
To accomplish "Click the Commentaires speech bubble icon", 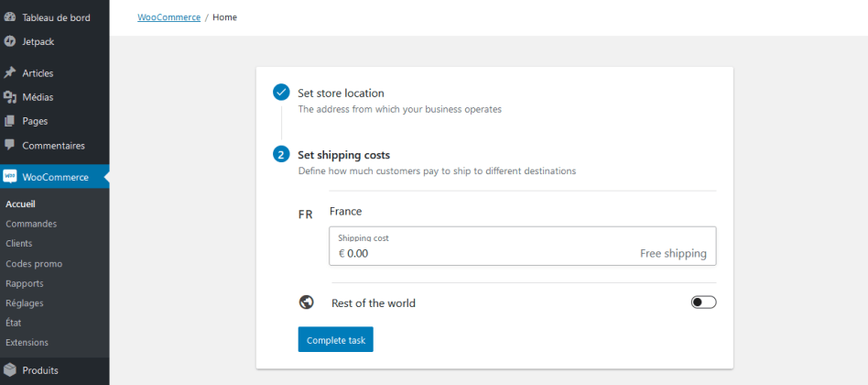I will [x=10, y=145].
